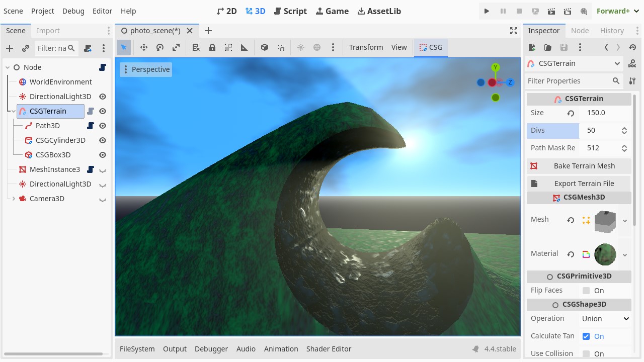Open the Debug menu
Image resolution: width=644 pixels, height=362 pixels.
[x=73, y=11]
